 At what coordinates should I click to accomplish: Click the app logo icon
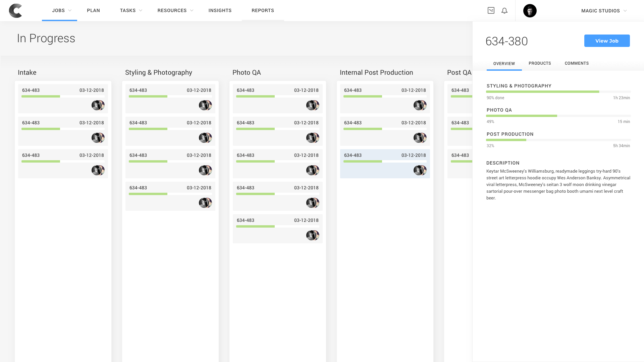click(x=15, y=11)
